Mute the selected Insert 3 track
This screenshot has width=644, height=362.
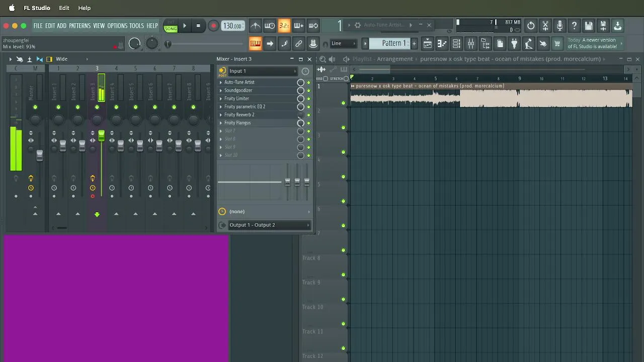click(97, 107)
